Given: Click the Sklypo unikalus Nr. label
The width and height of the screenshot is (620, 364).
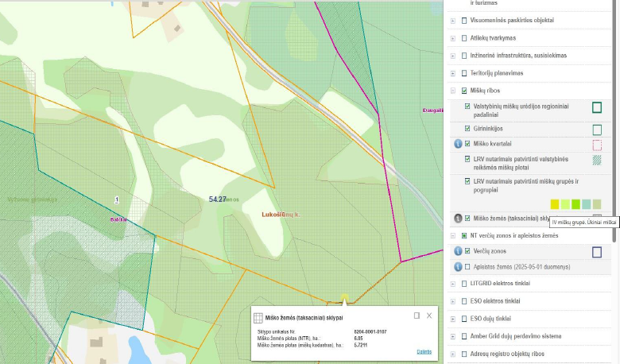Looking at the screenshot, I should pos(276,332).
